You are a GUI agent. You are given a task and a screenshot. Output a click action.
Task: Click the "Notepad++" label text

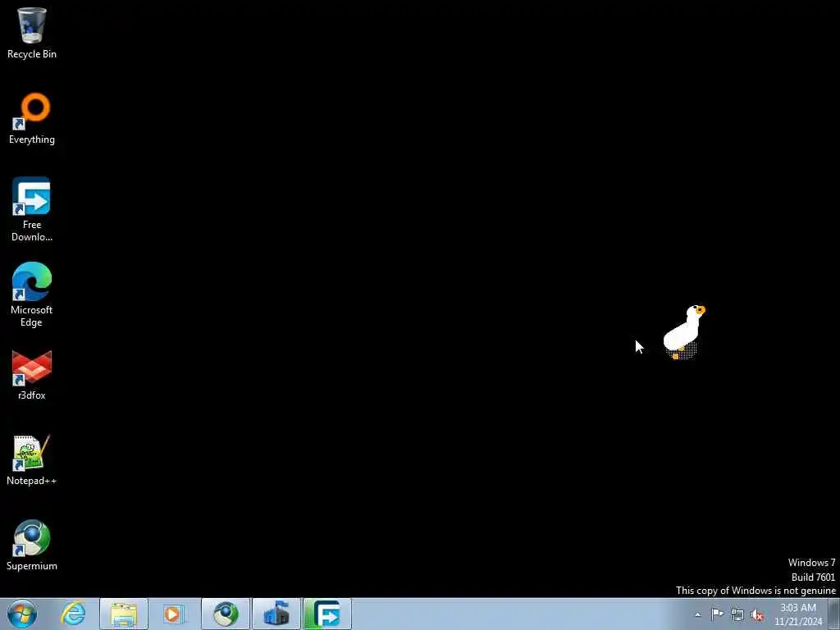pyautogui.click(x=32, y=481)
